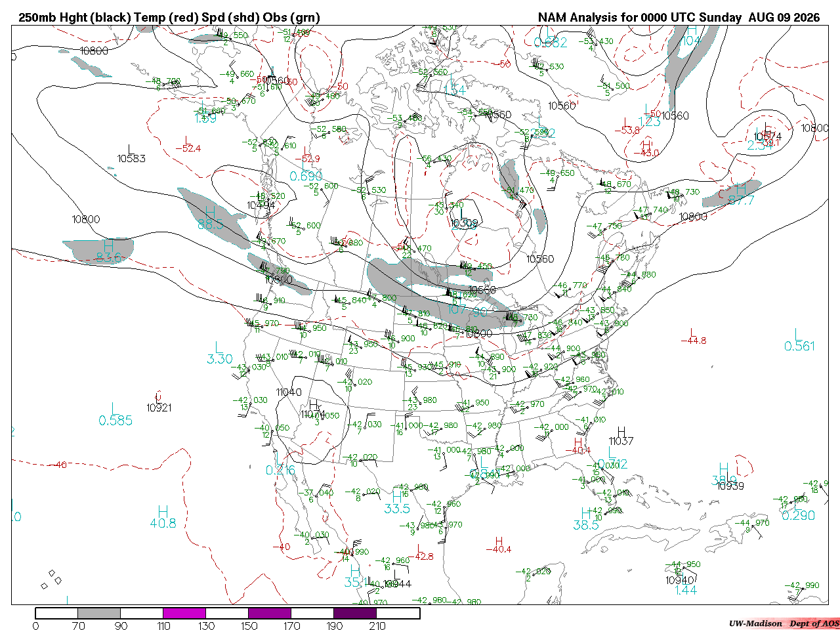Click the cyan H 33.5 marker
Viewport: 840px width, 630px height.
[397, 503]
